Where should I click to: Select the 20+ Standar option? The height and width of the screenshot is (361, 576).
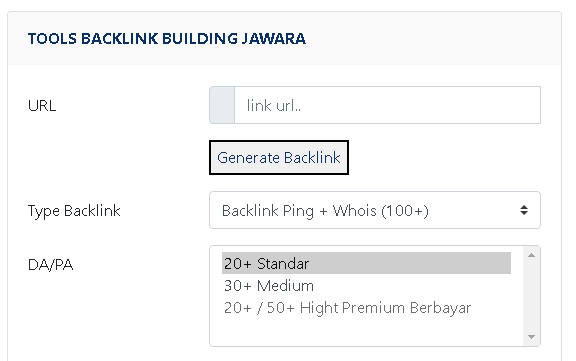click(366, 263)
